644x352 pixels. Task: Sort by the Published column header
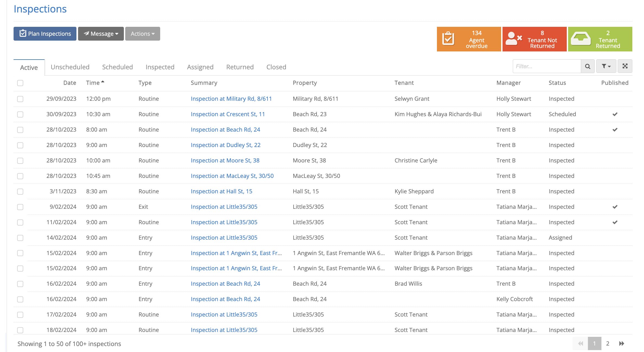click(x=615, y=83)
